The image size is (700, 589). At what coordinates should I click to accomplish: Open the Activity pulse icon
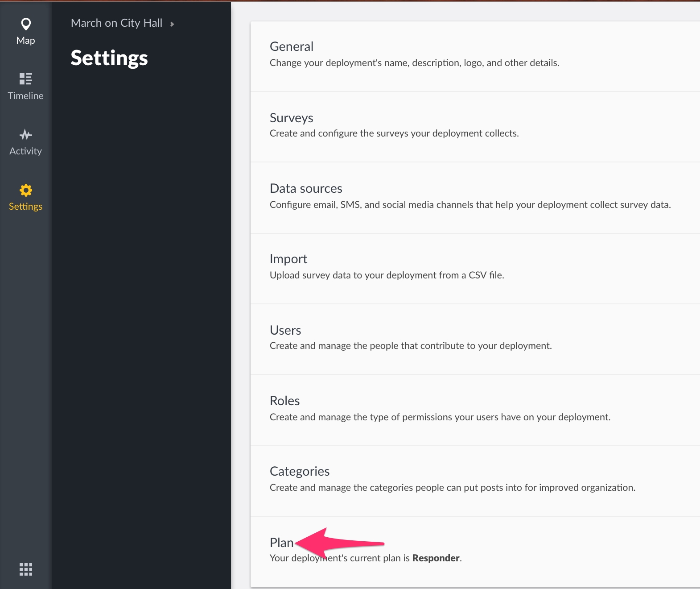26,134
